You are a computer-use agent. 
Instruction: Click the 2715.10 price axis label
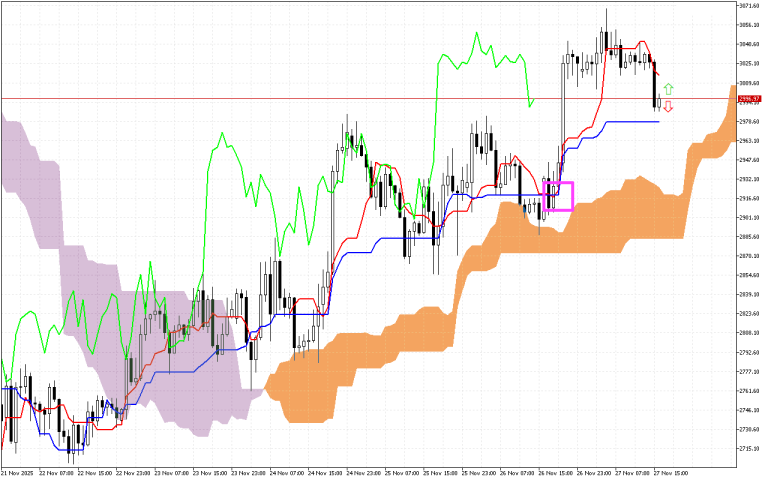point(749,449)
